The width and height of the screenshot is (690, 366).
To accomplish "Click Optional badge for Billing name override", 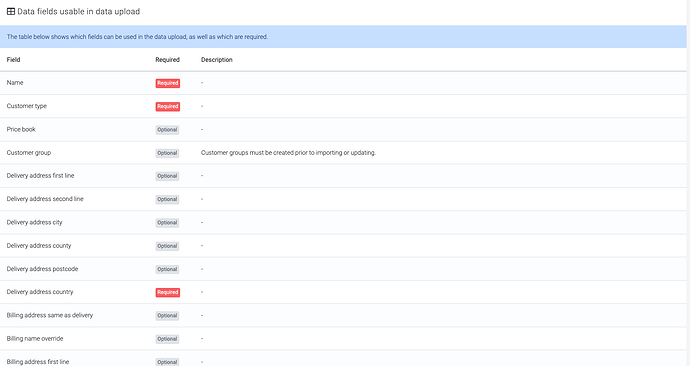I will coord(167,339).
